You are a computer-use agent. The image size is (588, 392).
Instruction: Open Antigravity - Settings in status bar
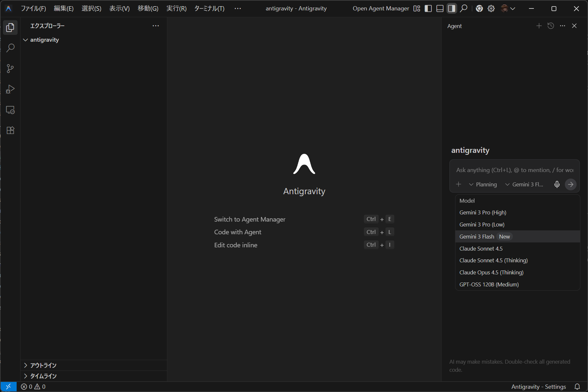(x=539, y=387)
